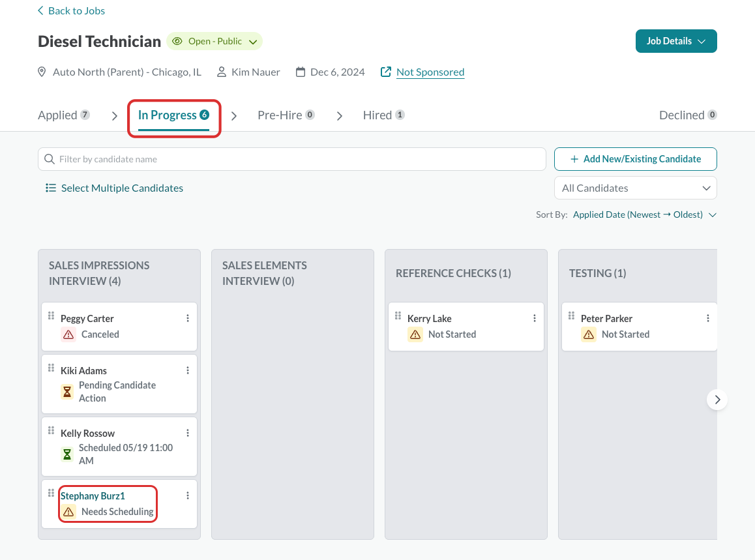Screen dimensions: 755x560
Task: Open candidate Peter Parker
Action: click(x=607, y=319)
